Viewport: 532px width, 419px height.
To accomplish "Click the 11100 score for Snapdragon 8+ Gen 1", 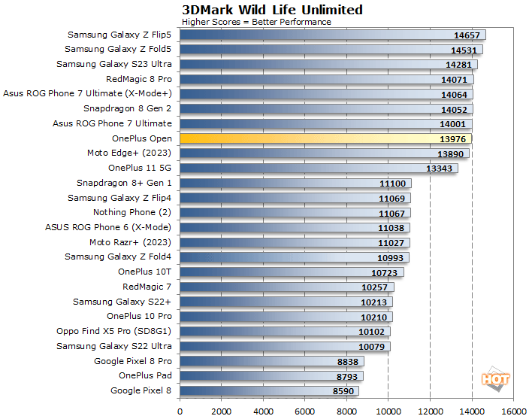I will click(x=393, y=184).
